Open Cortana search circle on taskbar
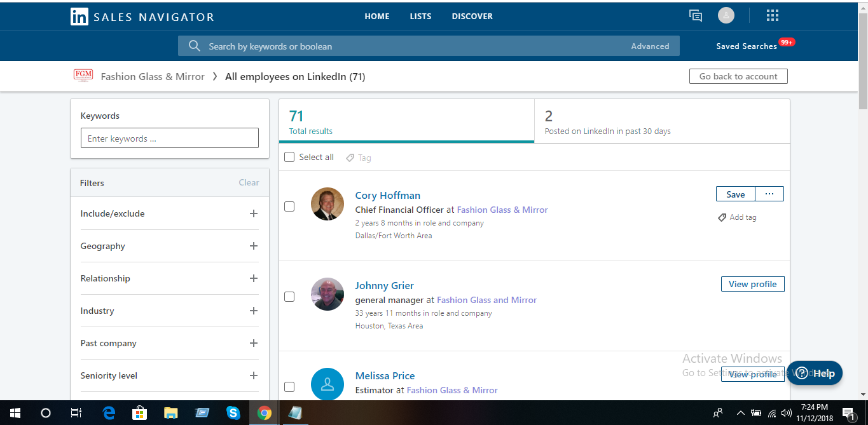 point(46,413)
